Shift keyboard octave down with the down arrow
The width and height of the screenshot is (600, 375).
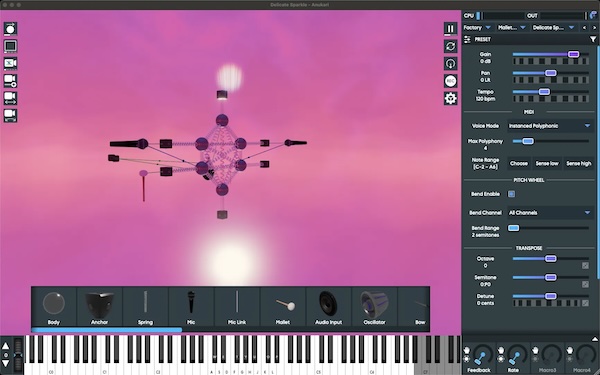pos(6,364)
